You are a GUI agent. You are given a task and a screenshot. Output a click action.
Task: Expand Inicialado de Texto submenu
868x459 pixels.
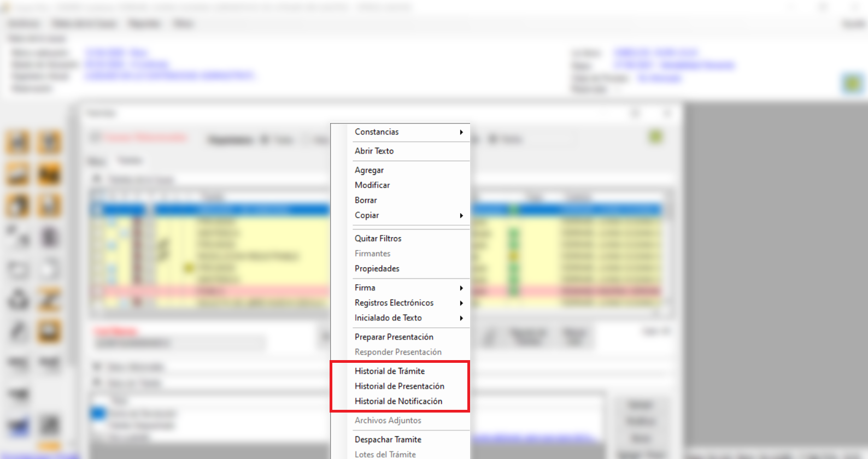tap(388, 318)
